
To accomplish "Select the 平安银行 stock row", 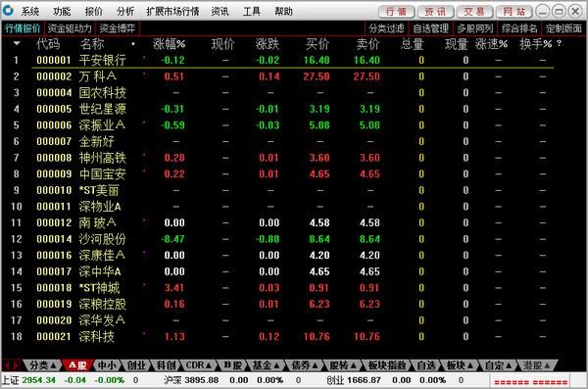I will [292, 60].
